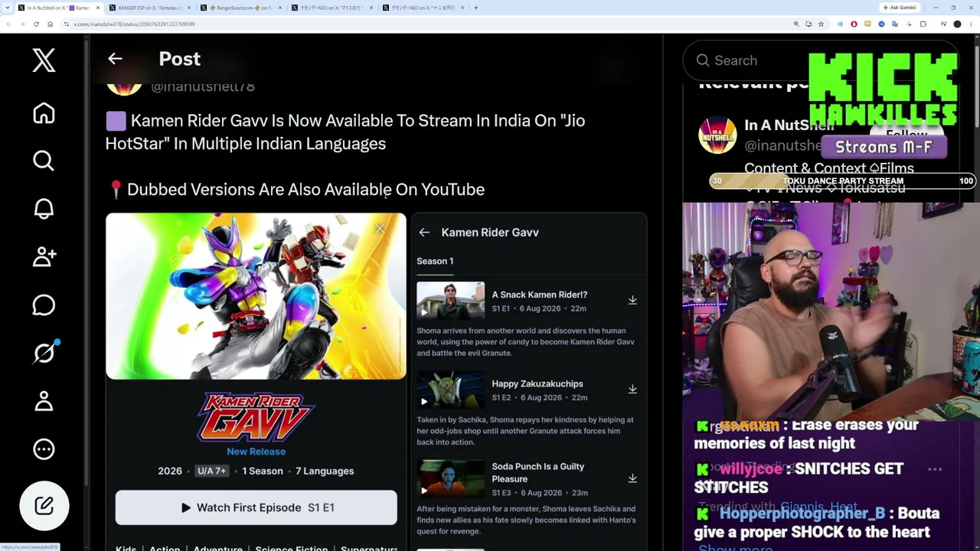This screenshot has width=980, height=551.
Task: Close the Gavv poster with the X icon
Action: pyautogui.click(x=380, y=229)
